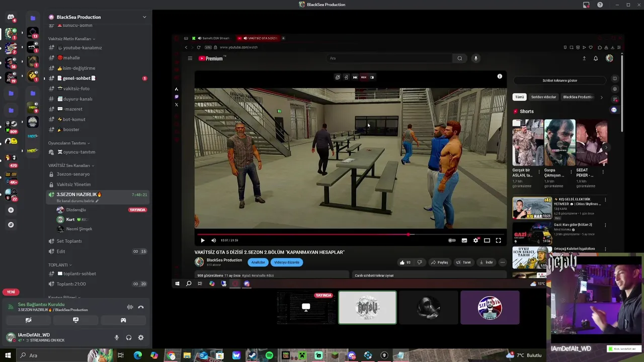Reload the streamed browser page
Image resolution: width=644 pixels, height=362 pixels.
(199, 47)
